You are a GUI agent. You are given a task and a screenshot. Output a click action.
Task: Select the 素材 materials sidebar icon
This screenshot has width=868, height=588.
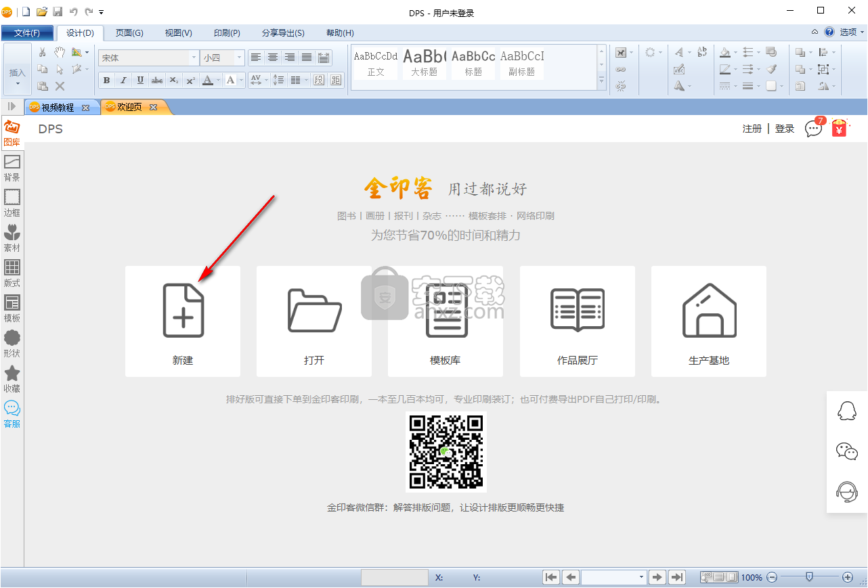pos(12,238)
